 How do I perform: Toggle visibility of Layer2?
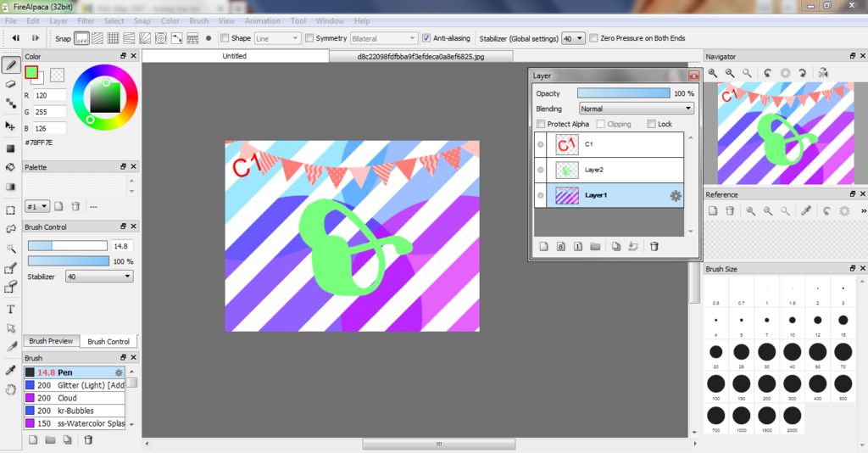click(540, 170)
